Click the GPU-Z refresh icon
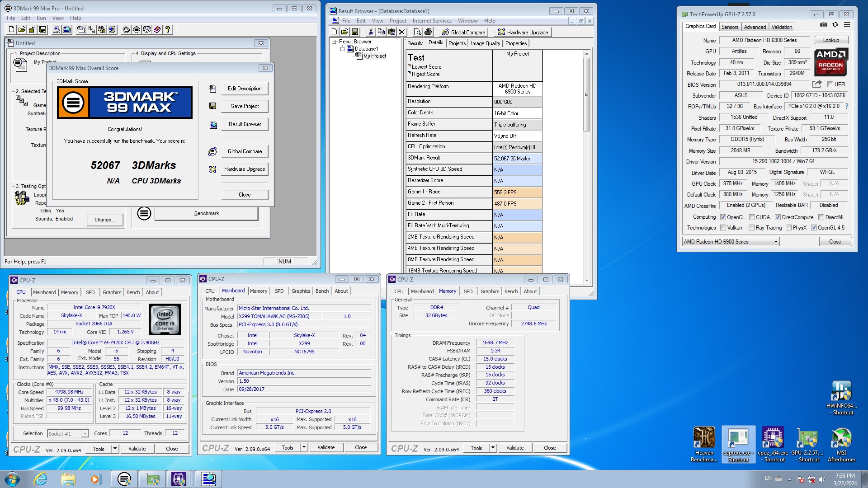Screen dimensions: 868x488 835,25
